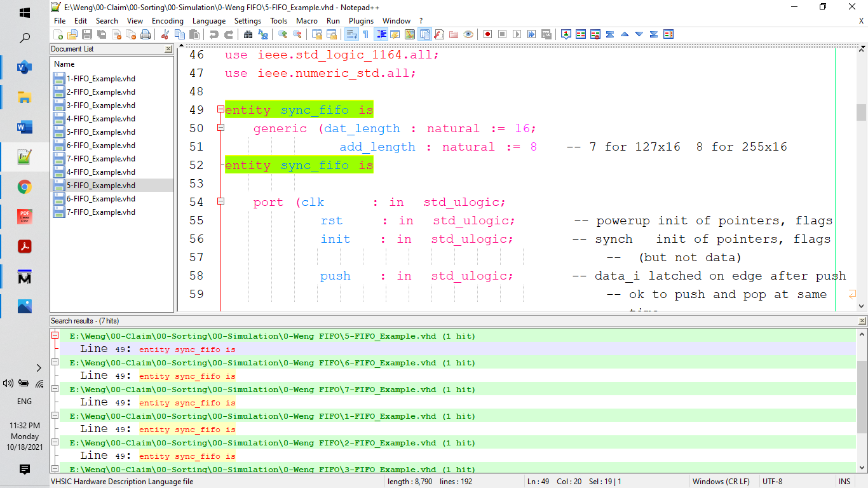Toggle file monitoring eye icon
Screen dimensions: 868x488
(x=468, y=34)
